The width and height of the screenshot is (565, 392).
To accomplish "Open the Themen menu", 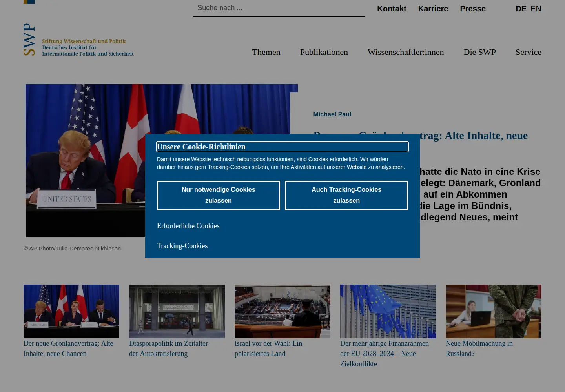I will click(x=266, y=52).
